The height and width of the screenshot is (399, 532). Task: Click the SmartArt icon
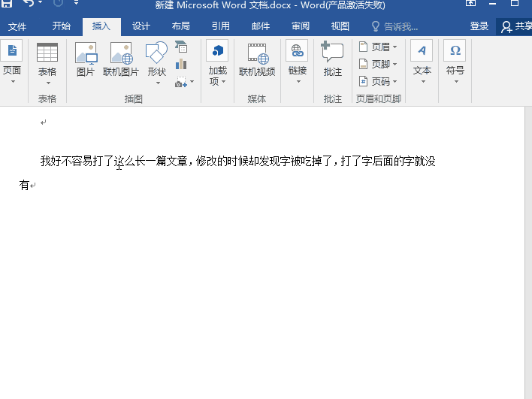tap(181, 47)
